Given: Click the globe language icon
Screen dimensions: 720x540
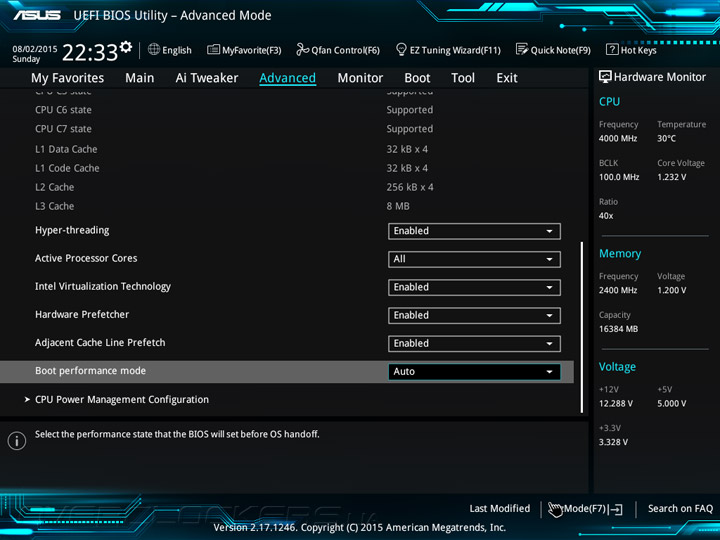Looking at the screenshot, I should pyautogui.click(x=154, y=49).
